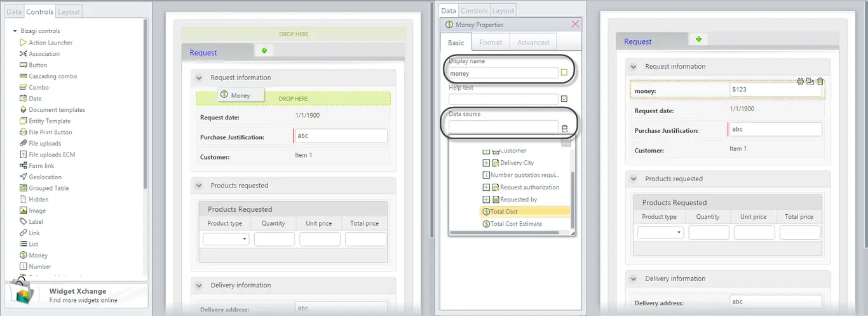Image resolution: width=868 pixels, height=316 pixels.
Task: Open the data source binding icon
Action: click(x=564, y=128)
